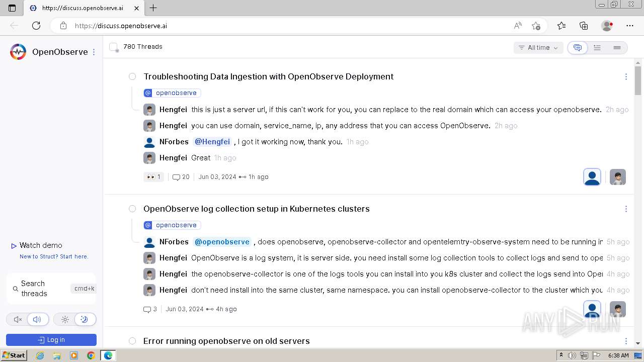
Task: Switch to the list view mode icon
Action: pos(597,48)
